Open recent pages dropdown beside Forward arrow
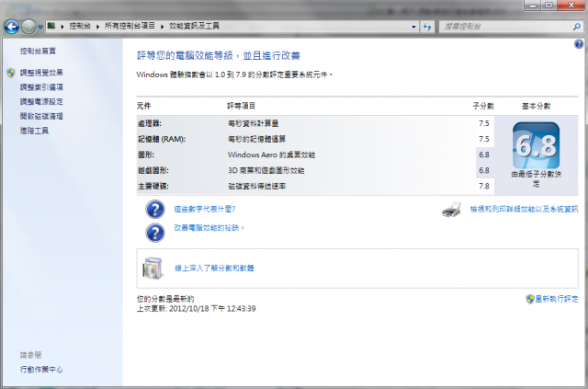This screenshot has width=588, height=389. 40,27
